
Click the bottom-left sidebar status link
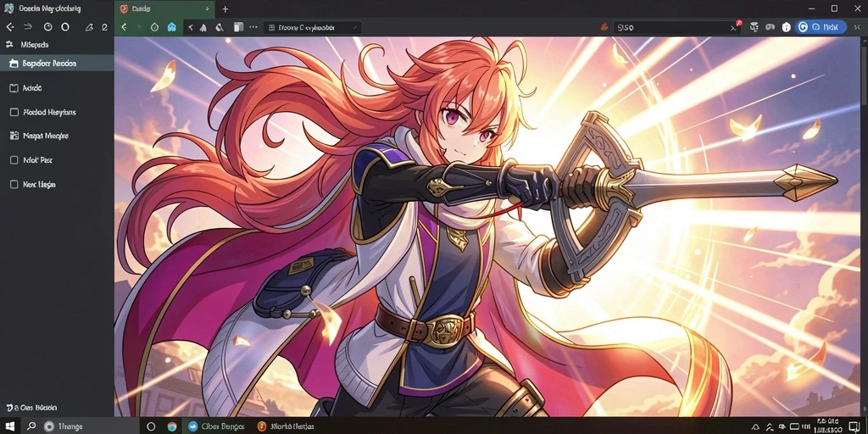click(x=31, y=408)
